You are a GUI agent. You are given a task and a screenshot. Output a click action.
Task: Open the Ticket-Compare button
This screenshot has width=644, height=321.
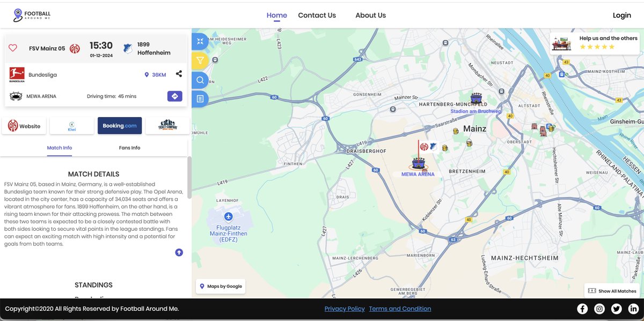click(x=167, y=126)
